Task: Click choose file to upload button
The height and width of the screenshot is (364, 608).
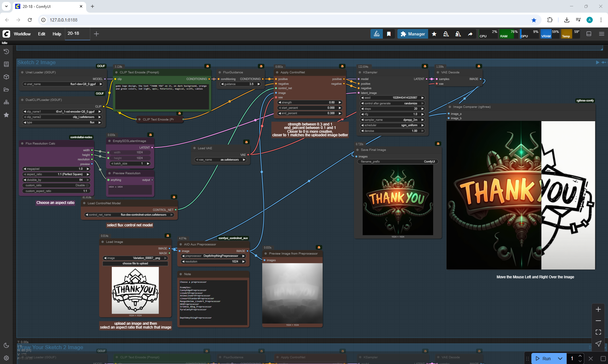Action: pos(135,263)
